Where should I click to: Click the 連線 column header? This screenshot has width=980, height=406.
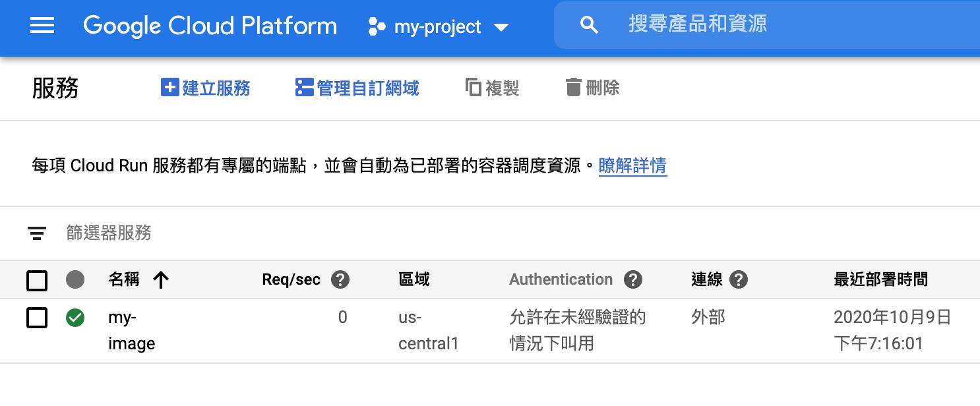(707, 279)
